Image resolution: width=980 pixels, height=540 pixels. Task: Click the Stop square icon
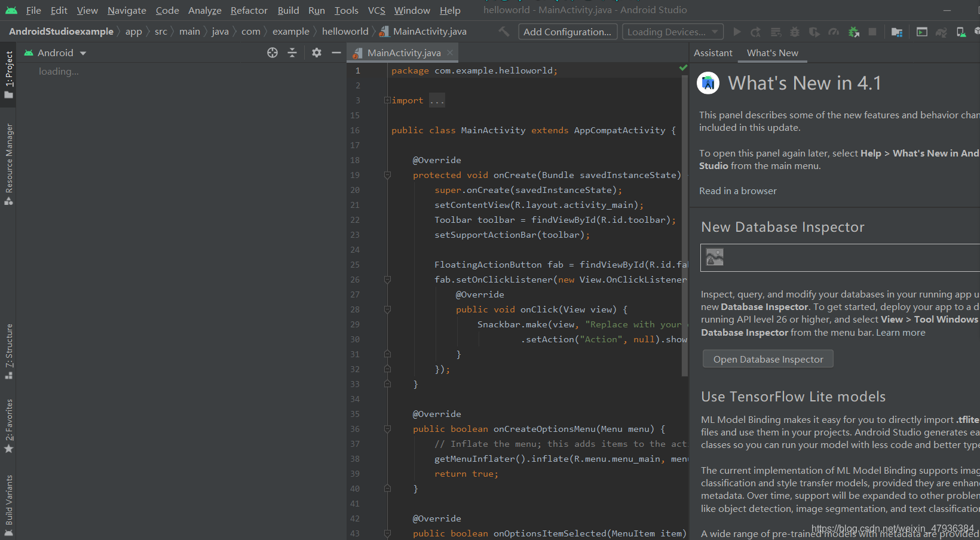pos(872,32)
